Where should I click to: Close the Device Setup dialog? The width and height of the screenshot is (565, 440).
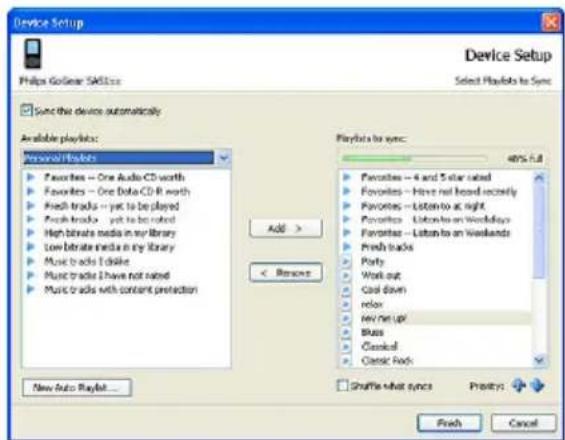pyautogui.click(x=551, y=23)
